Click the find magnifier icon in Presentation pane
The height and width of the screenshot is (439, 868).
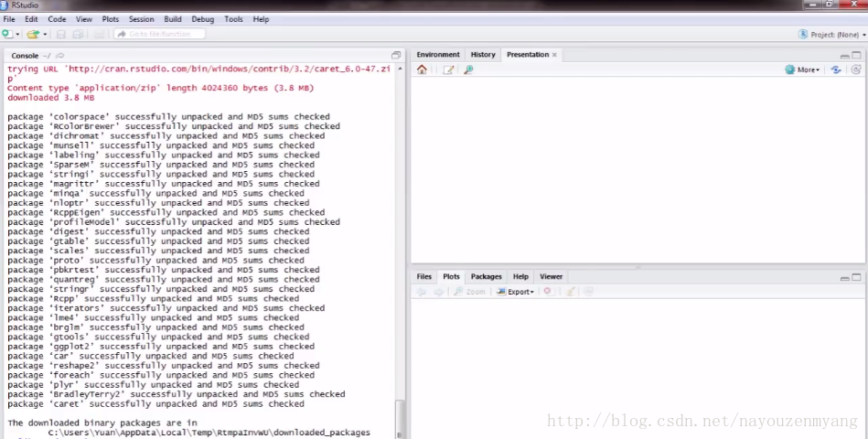[468, 70]
